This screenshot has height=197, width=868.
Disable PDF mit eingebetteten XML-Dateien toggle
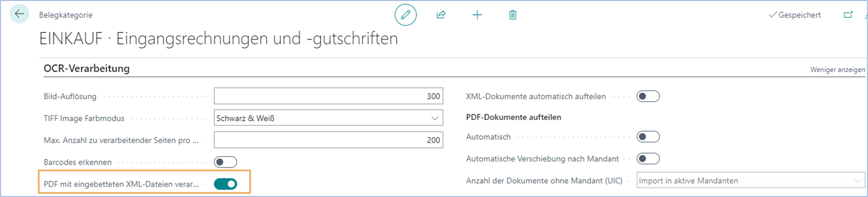coord(226,184)
